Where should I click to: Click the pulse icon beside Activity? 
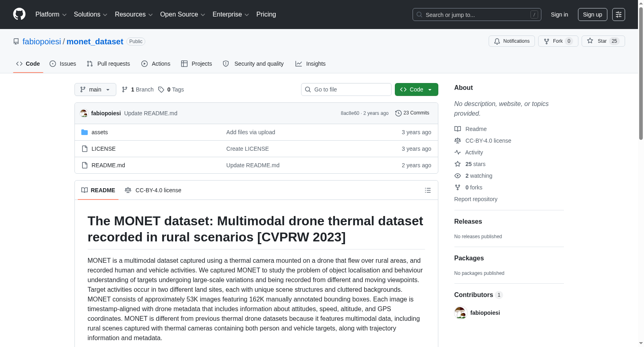[x=458, y=152]
